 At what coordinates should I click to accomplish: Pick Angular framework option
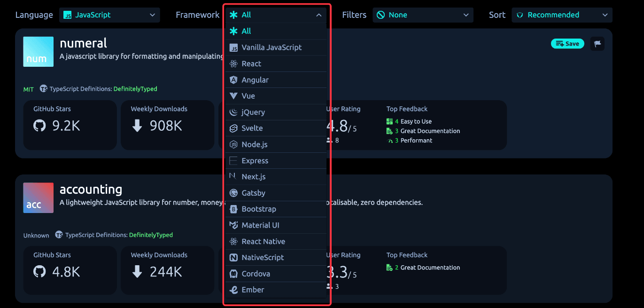pyautogui.click(x=276, y=80)
